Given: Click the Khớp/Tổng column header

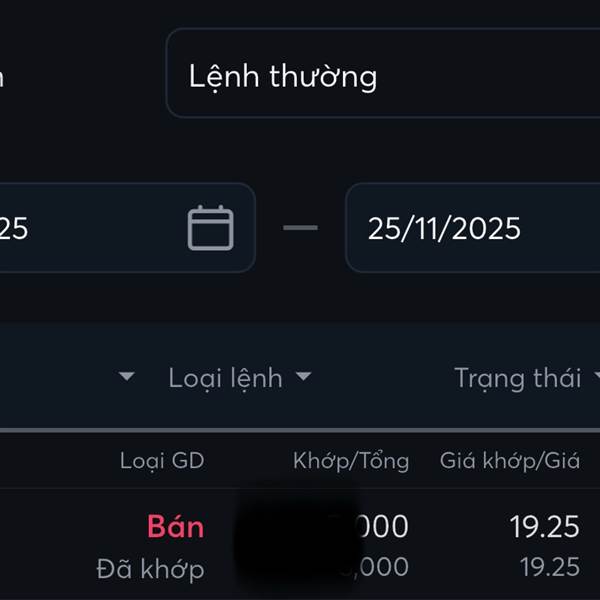Looking at the screenshot, I should pos(351,460).
